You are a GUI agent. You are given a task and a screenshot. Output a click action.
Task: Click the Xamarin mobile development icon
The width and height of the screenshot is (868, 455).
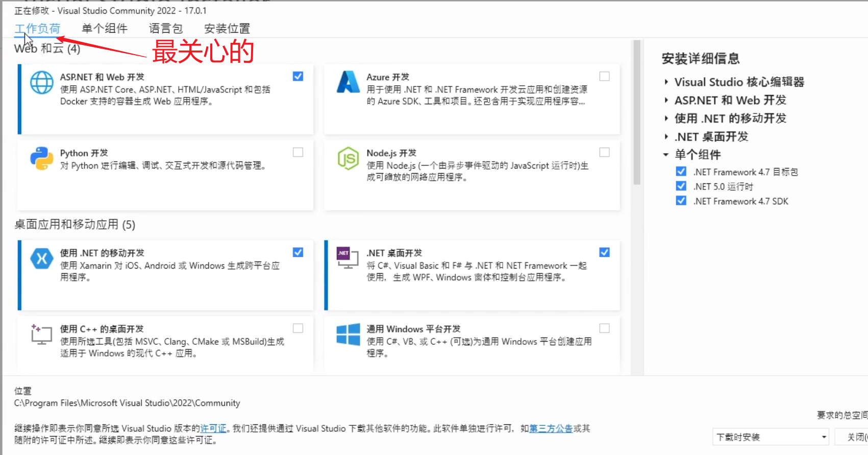[x=42, y=258]
